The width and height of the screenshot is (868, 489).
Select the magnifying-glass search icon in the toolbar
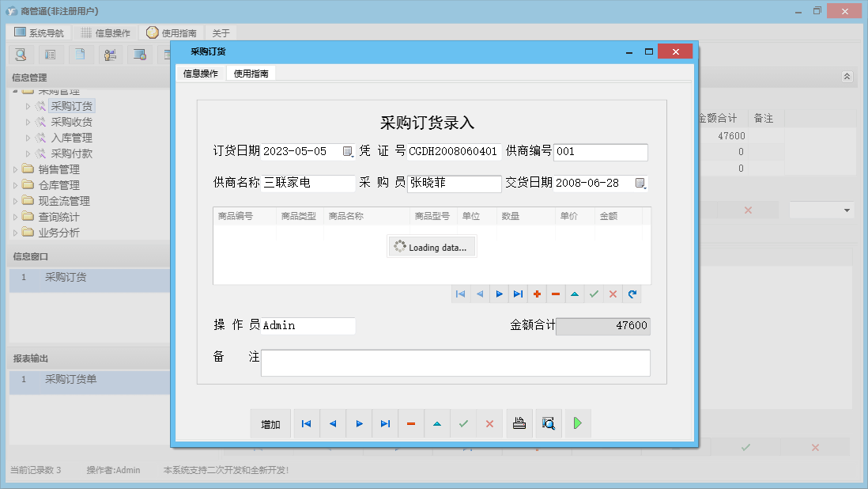click(x=21, y=55)
